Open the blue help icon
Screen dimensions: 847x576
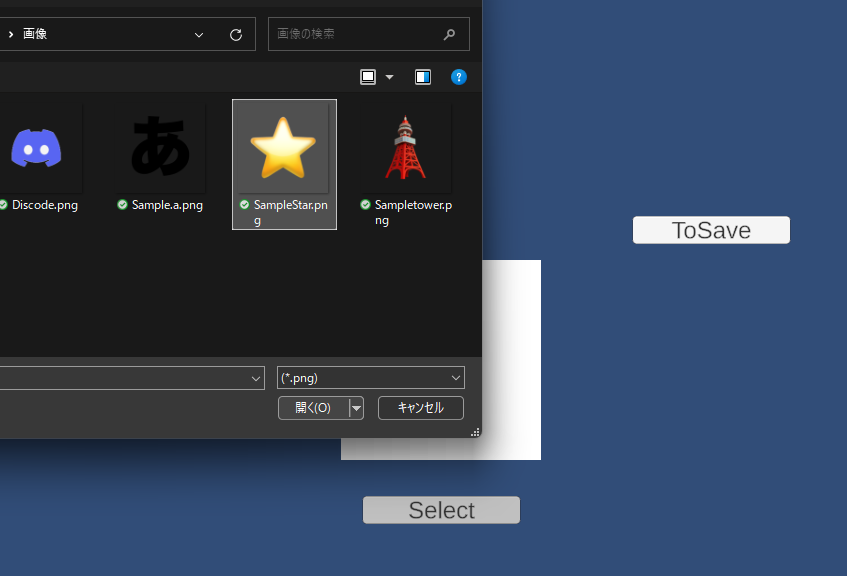pos(459,77)
